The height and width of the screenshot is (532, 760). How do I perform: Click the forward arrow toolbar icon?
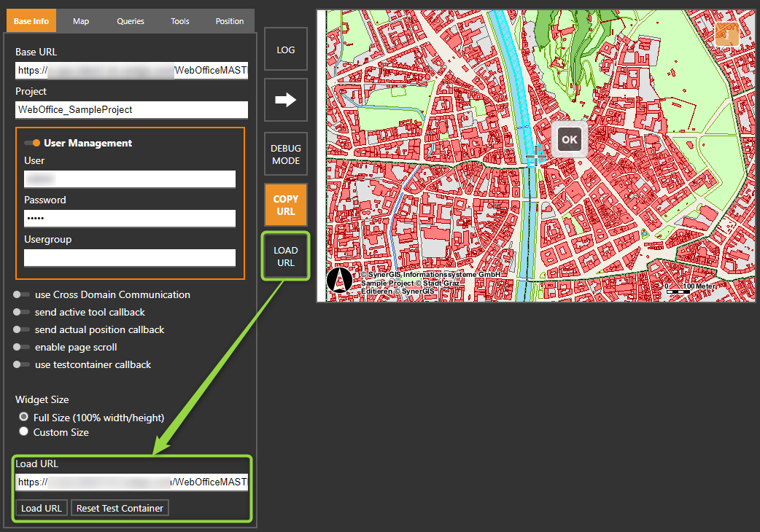(285, 100)
